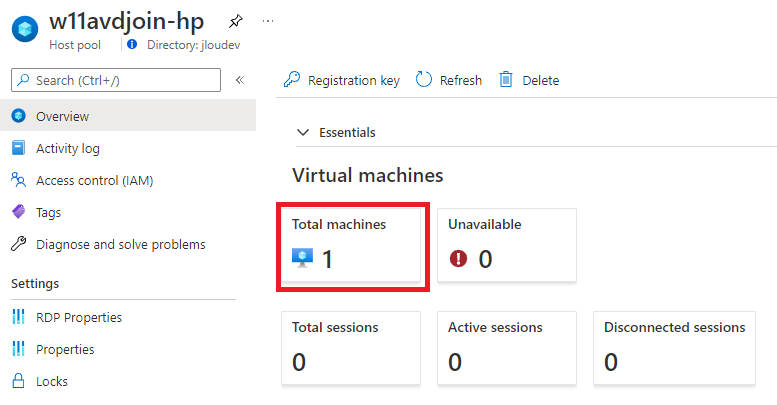This screenshot has width=777, height=405.
Task: Click the Host pool subtitle
Action: (x=75, y=45)
